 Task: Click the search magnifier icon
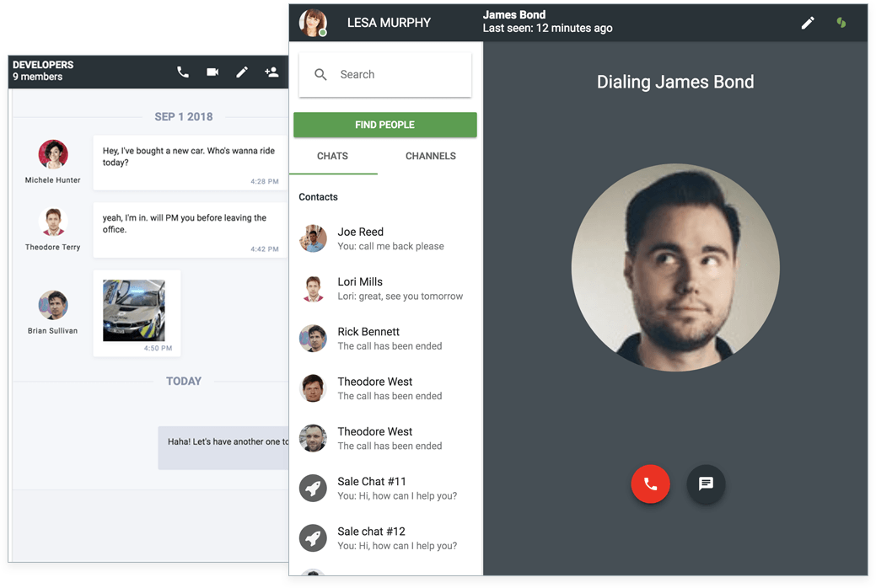click(x=320, y=74)
